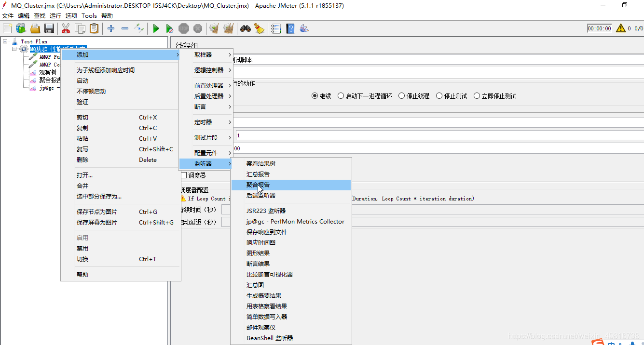The width and height of the screenshot is (644, 345).
Task: Click the New test plan toolbar icon
Action: pyautogui.click(x=7, y=28)
